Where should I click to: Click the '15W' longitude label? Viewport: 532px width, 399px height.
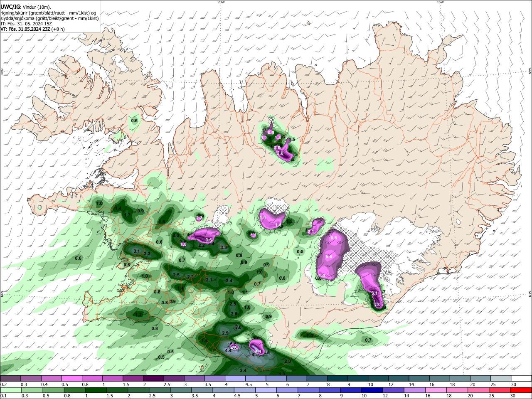tap(440, 2)
